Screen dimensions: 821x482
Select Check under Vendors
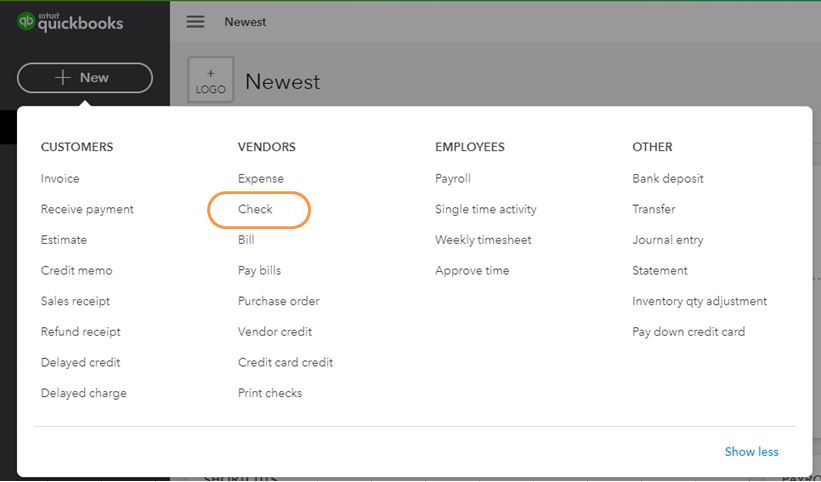[255, 210]
